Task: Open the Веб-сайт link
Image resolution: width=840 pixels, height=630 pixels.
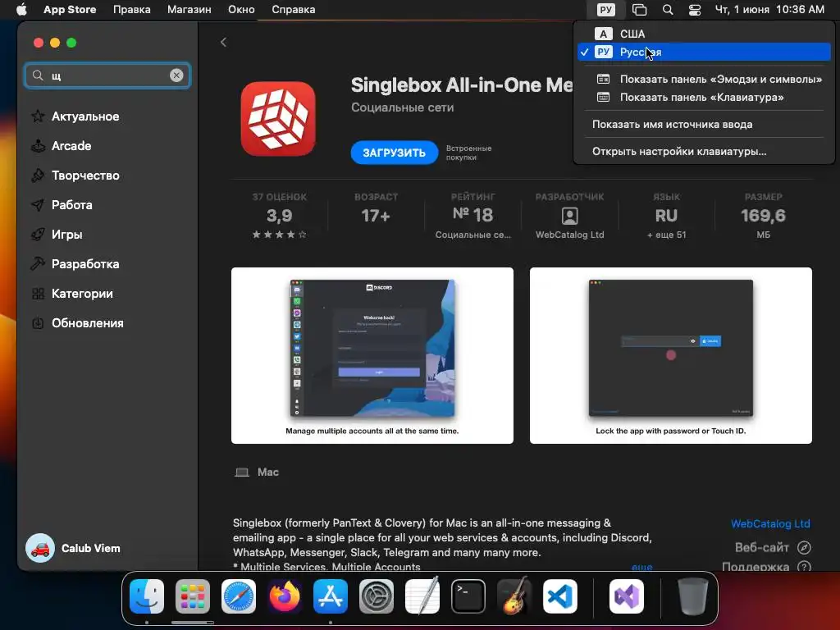Action: (773, 547)
